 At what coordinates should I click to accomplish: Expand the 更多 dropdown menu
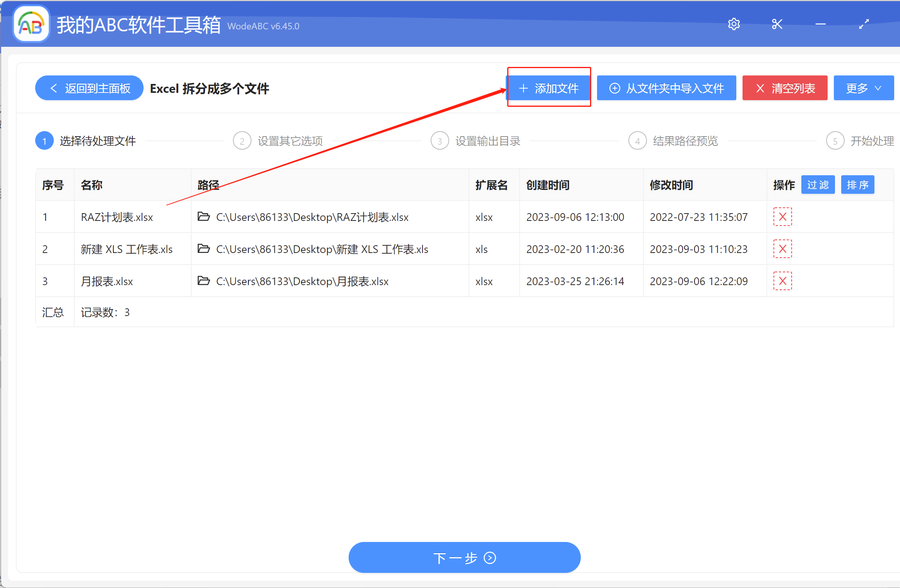[863, 88]
